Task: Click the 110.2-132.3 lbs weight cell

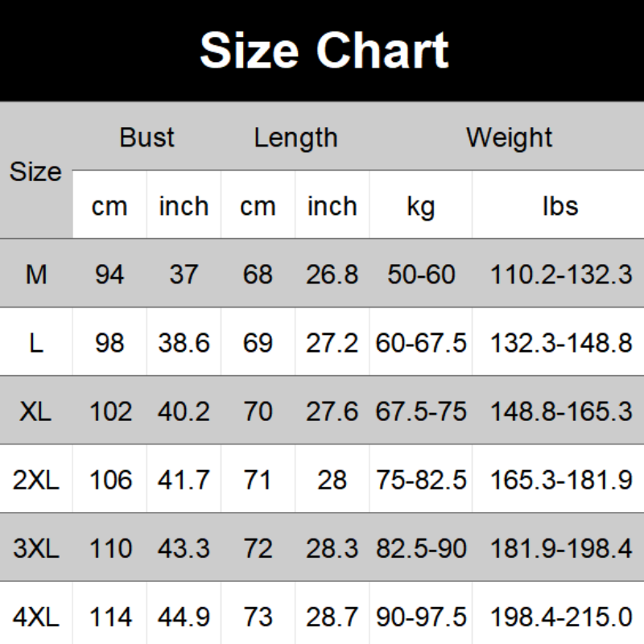Action: pos(561,275)
